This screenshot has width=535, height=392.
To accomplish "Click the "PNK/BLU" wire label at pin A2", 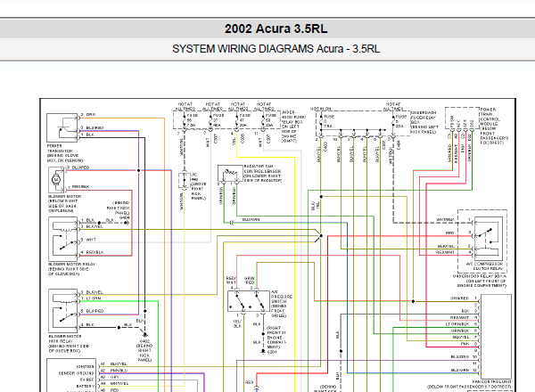I will pyautogui.click(x=119, y=371).
